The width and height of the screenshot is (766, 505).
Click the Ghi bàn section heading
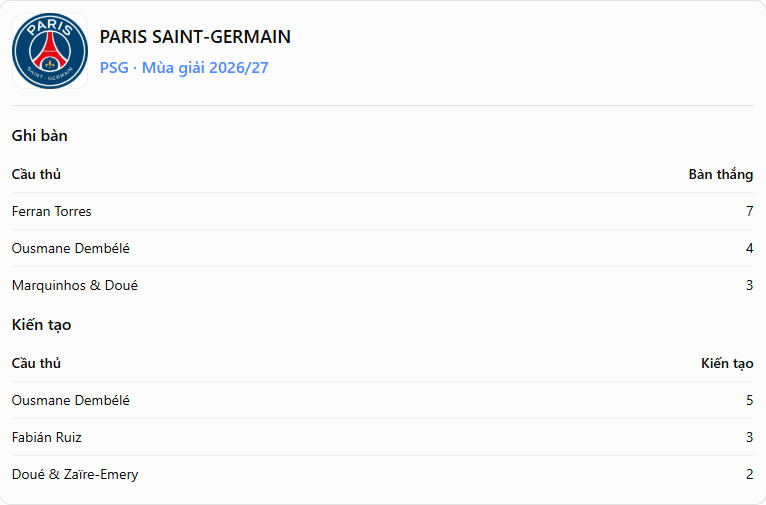point(40,135)
